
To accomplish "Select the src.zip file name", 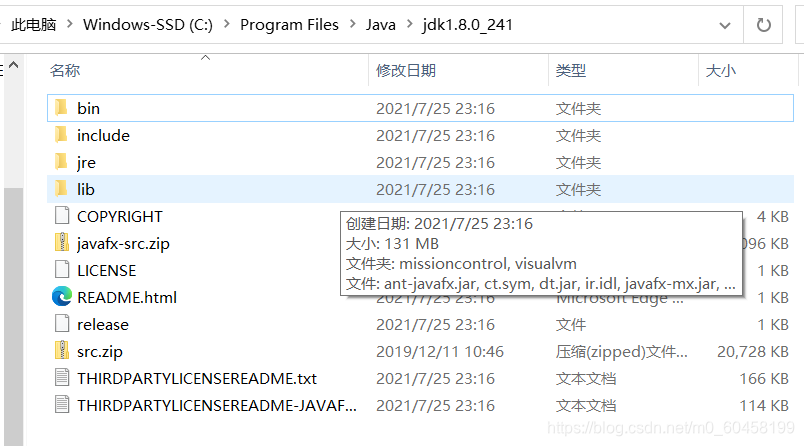I will pyautogui.click(x=99, y=352).
